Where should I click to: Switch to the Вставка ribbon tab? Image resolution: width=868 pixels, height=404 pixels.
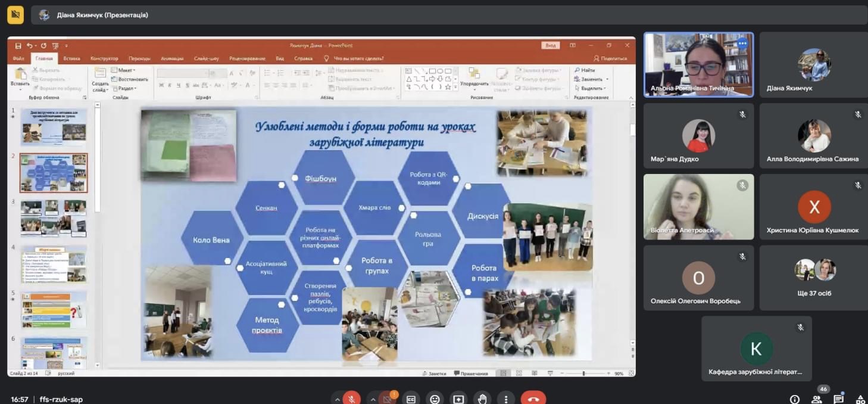(71, 58)
